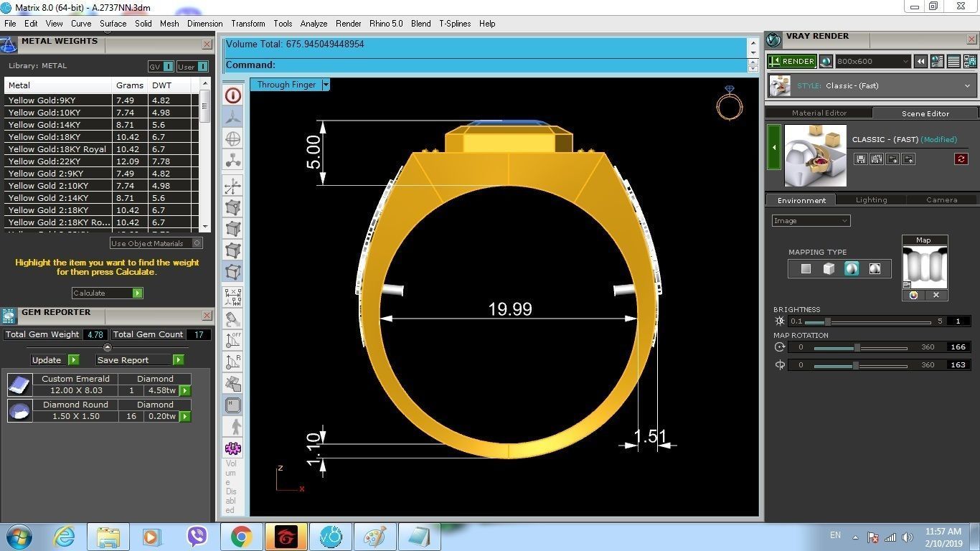Image resolution: width=980 pixels, height=551 pixels.
Task: Select the flat planar mapping type
Action: [806, 268]
